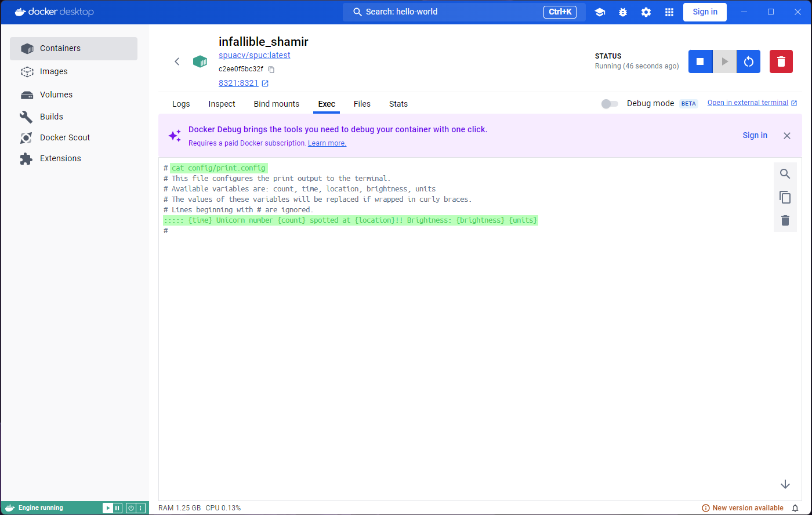The width and height of the screenshot is (812, 515).
Task: Open the apps grid icon
Action: click(x=669, y=12)
